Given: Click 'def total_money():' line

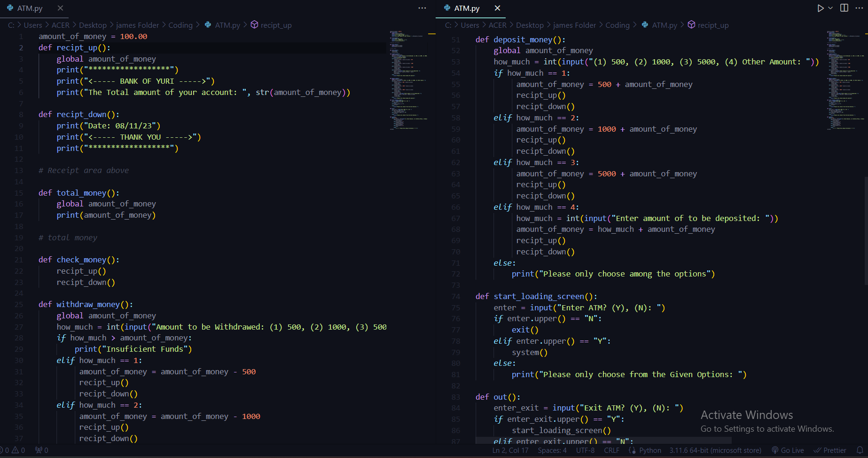Looking at the screenshot, I should 79,193.
